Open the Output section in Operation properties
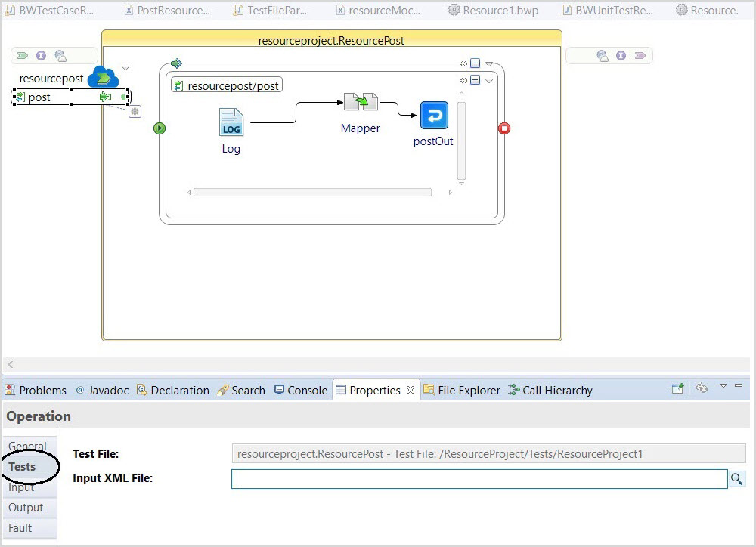756x547 pixels. 26,508
